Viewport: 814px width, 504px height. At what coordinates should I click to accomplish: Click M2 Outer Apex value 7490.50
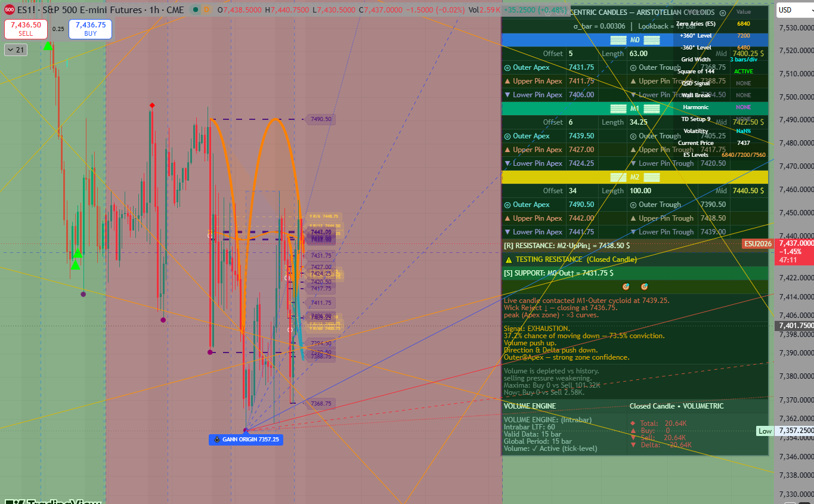[581, 205]
